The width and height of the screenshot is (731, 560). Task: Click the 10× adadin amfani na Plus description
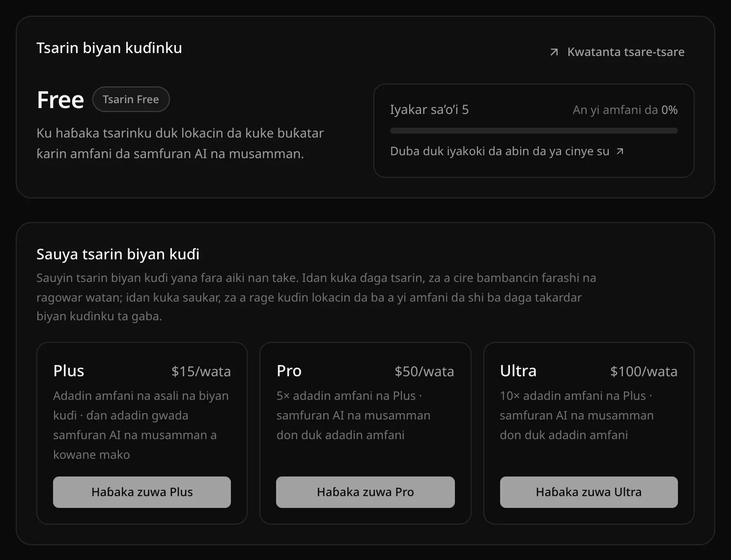click(577, 416)
